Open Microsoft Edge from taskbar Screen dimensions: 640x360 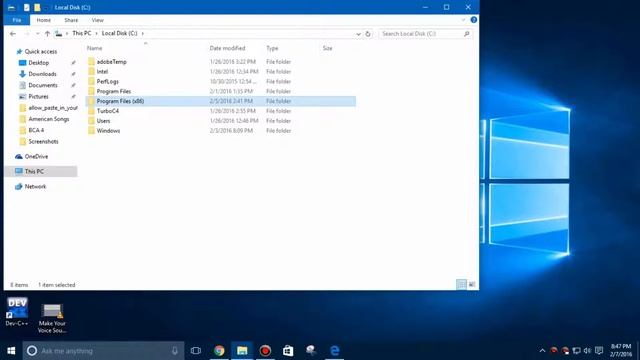[x=335, y=351]
